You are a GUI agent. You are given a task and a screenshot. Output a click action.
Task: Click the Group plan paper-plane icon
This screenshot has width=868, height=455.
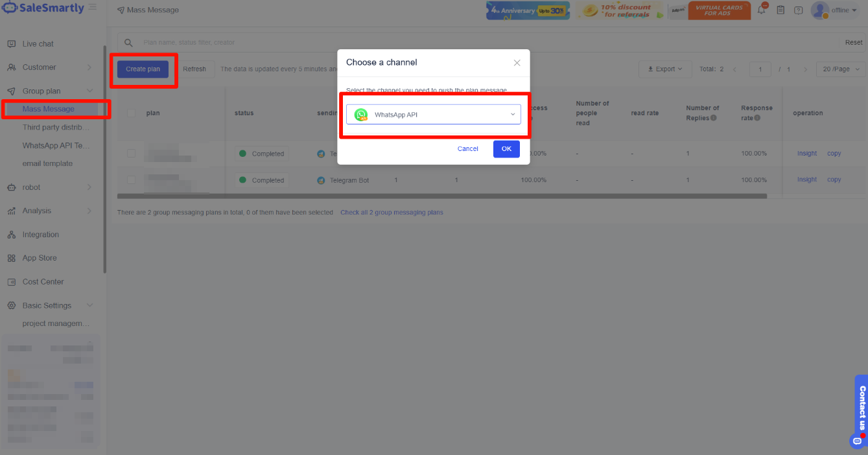click(11, 91)
